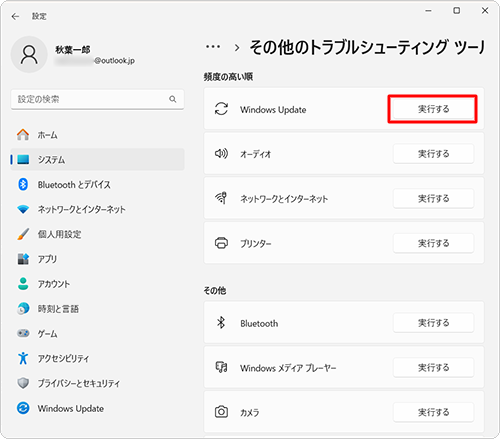Open Windows Update label in sidebar
Viewport: 500px width, 439px height.
(x=71, y=408)
